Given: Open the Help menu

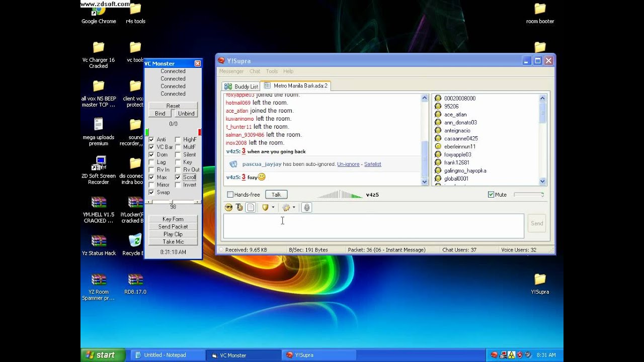Looking at the screenshot, I should (x=288, y=71).
